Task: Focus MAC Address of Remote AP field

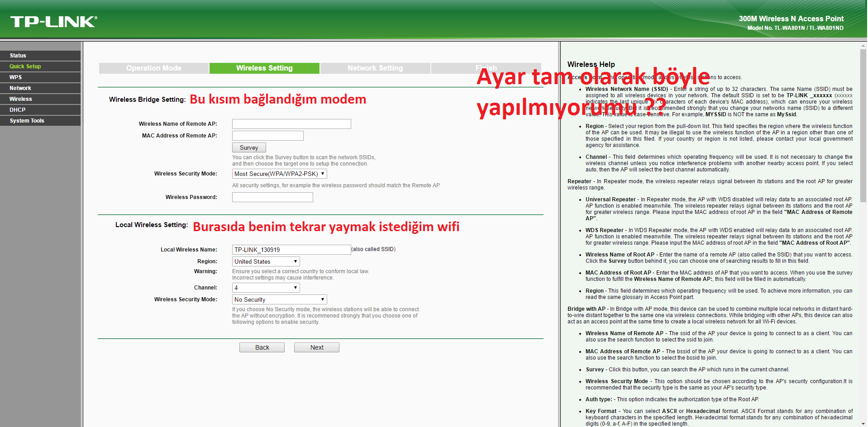Action: click(268, 136)
